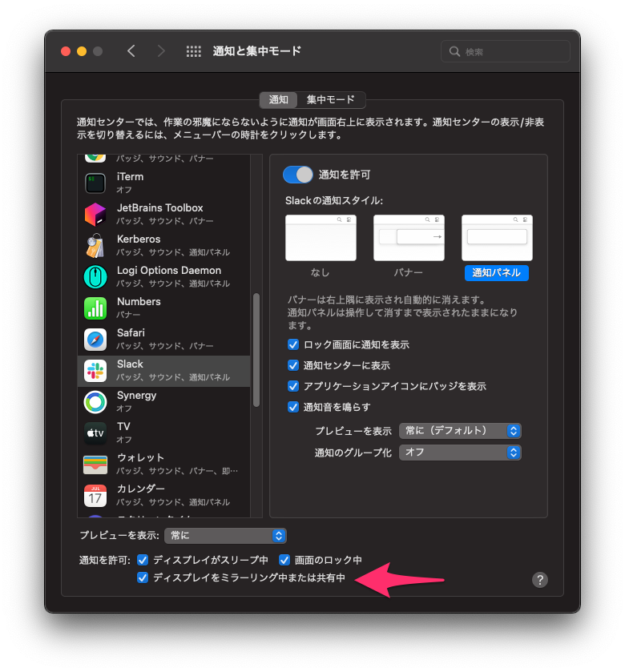
Task: Uncheck ディスプレイをミラーリング中または共有中
Action: (x=143, y=577)
